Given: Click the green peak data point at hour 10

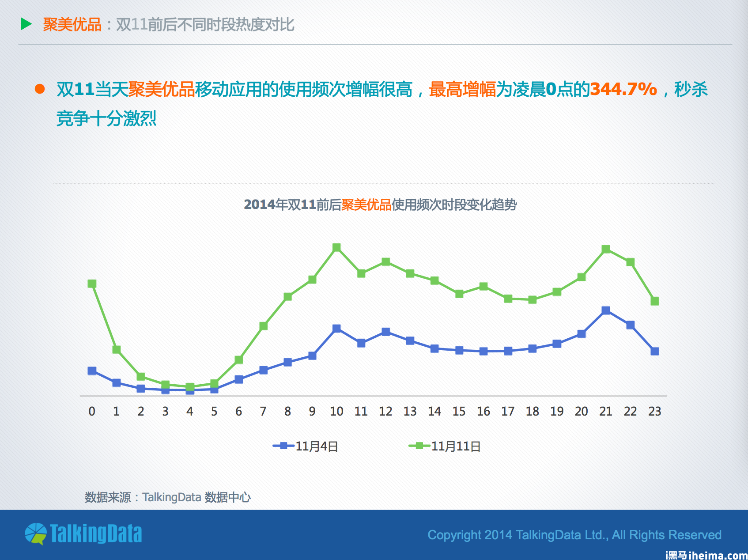Looking at the screenshot, I should click(x=336, y=247).
